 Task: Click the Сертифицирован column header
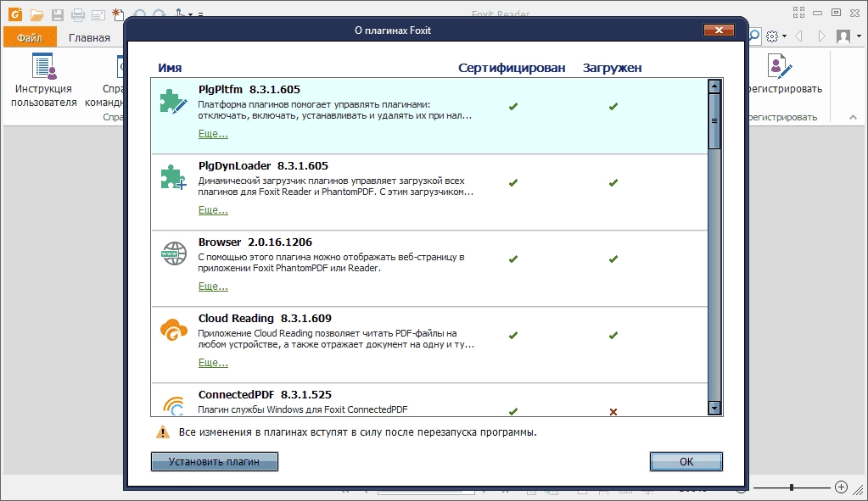pos(512,68)
